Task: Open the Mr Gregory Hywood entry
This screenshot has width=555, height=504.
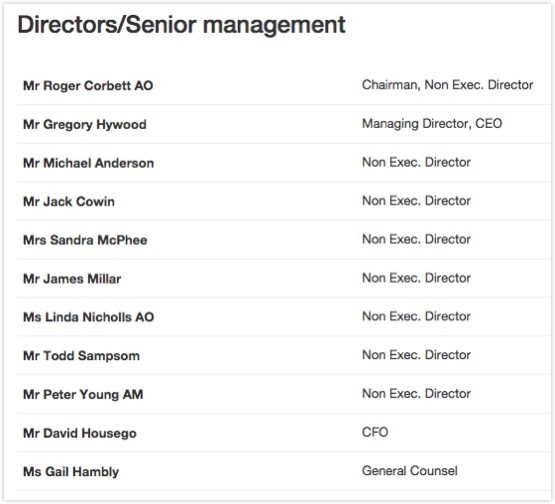Action: pyautogui.click(x=85, y=125)
